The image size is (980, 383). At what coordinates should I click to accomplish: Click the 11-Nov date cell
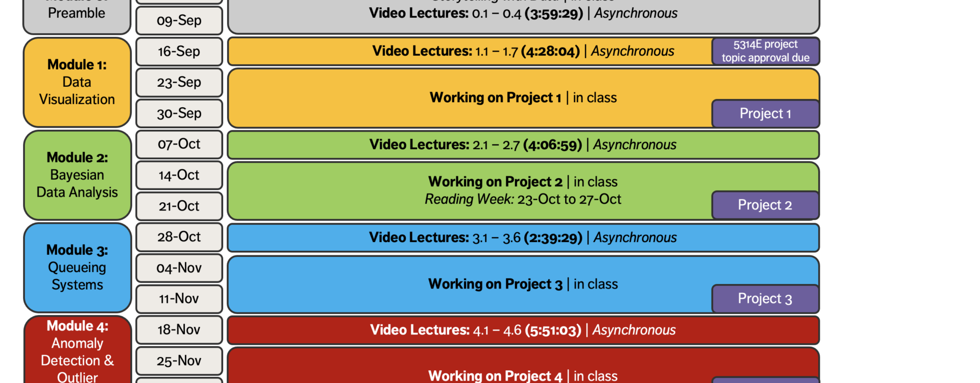[x=179, y=299]
